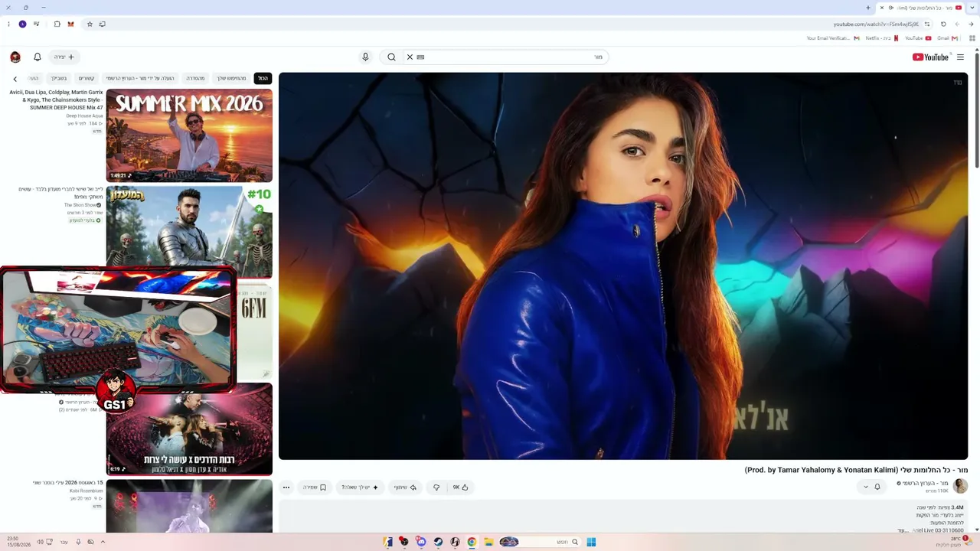Open Steam from the taskbar
This screenshot has width=980, height=551.
point(438,542)
